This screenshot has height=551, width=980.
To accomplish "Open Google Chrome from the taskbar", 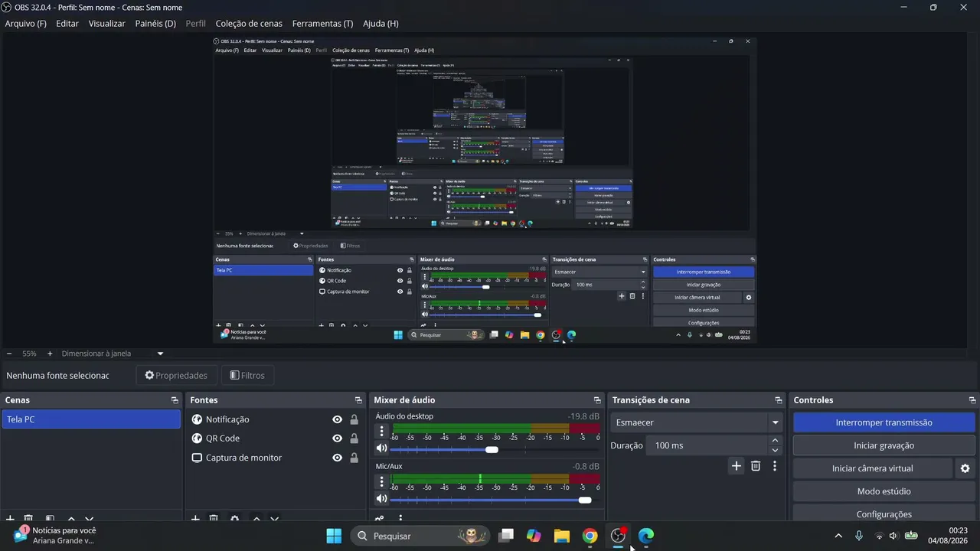I will point(590,536).
